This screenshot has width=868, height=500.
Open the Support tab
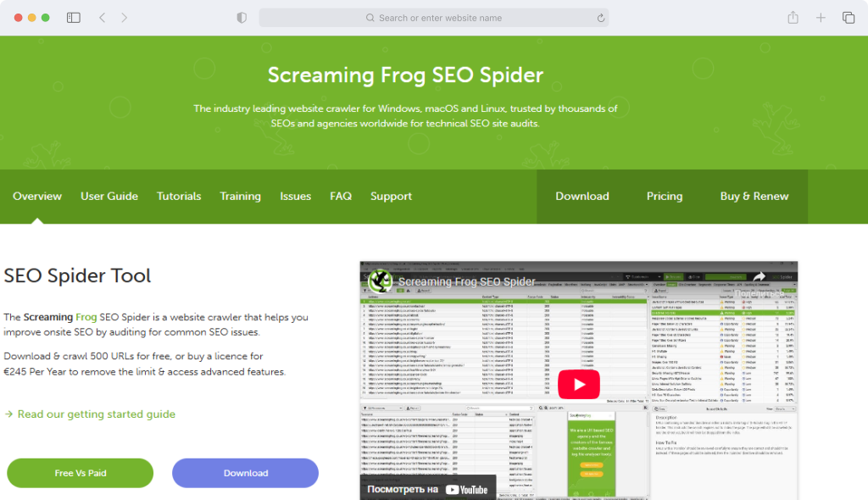click(391, 196)
